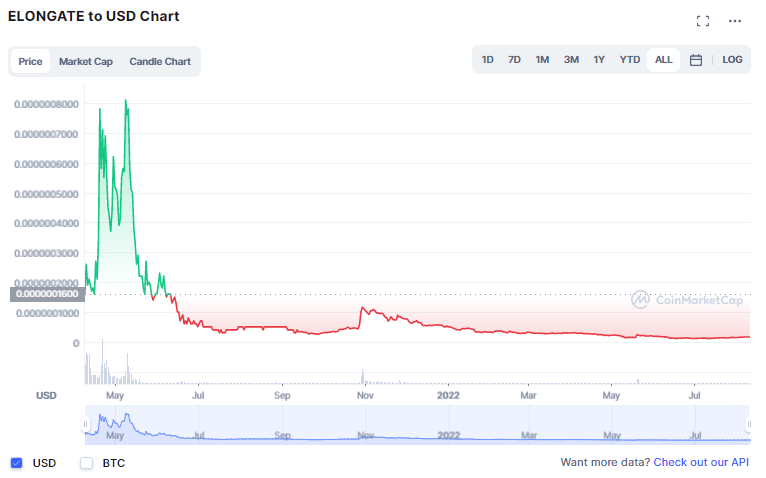Set range to 1D
This screenshot has height=478, width=766.
pyautogui.click(x=487, y=60)
